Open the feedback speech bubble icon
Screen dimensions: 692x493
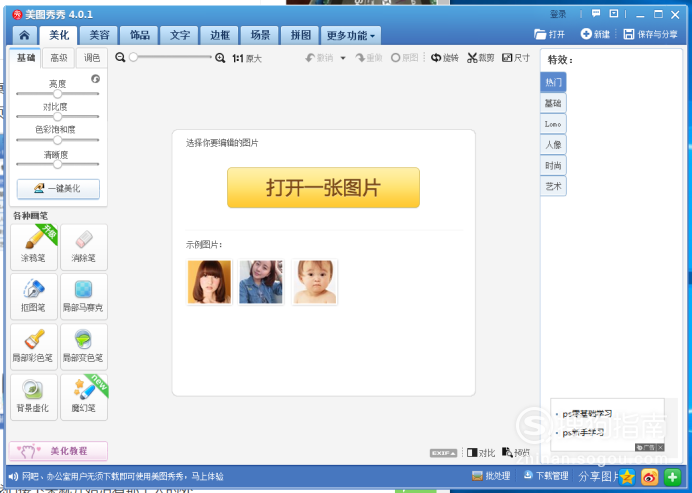tap(596, 14)
